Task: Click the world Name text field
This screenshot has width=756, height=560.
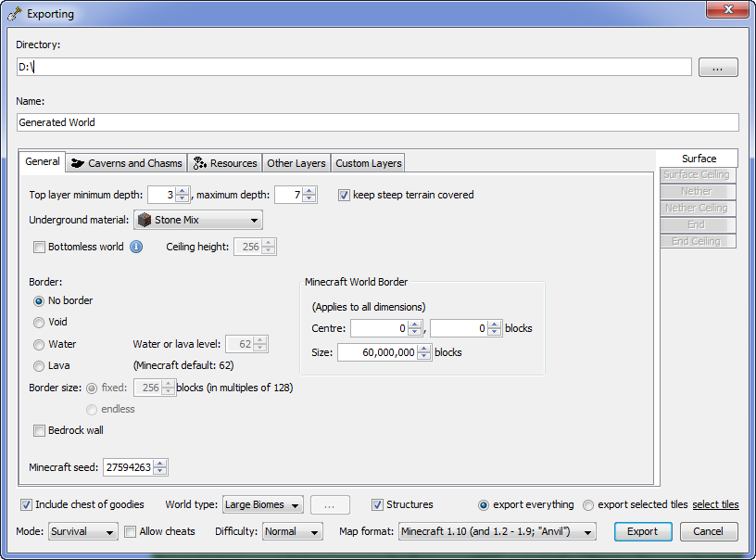Action: tap(377, 122)
